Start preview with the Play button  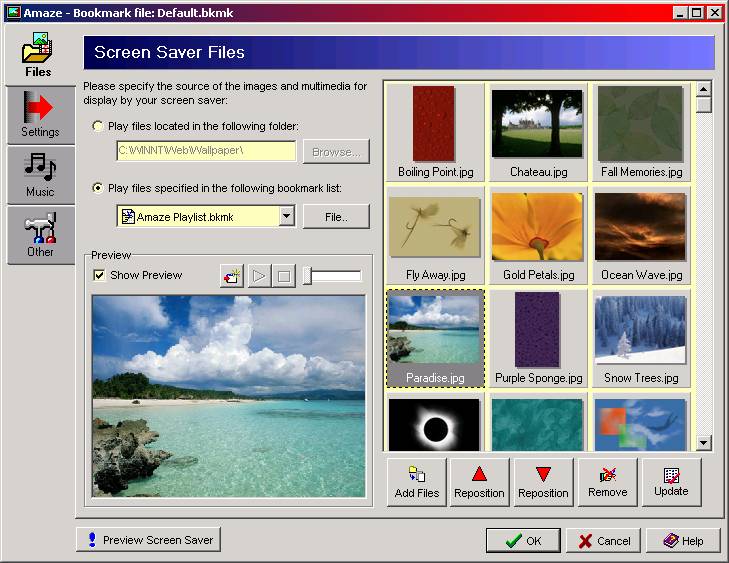[259, 276]
